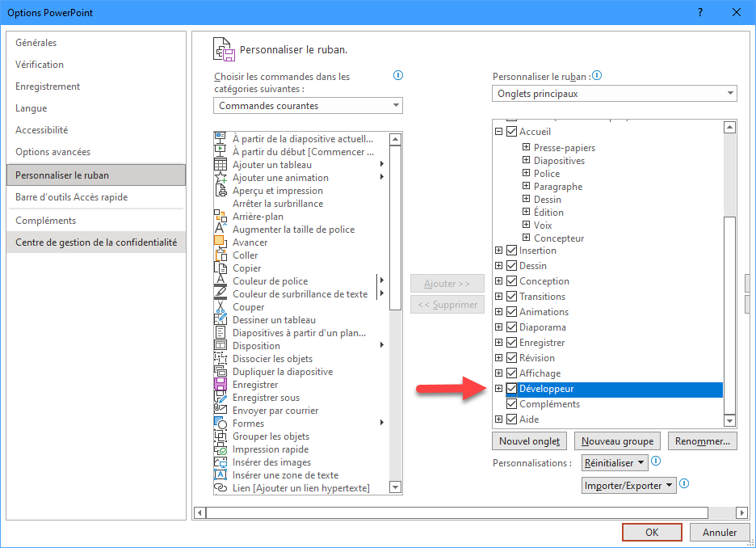Click the Renommer... button
The image size is (756, 548).
[x=703, y=441]
